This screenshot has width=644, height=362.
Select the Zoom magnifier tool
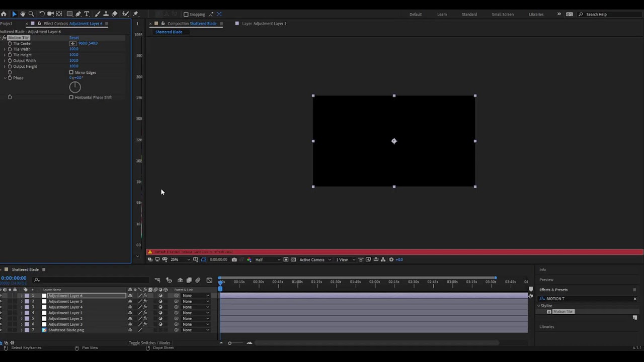(31, 14)
